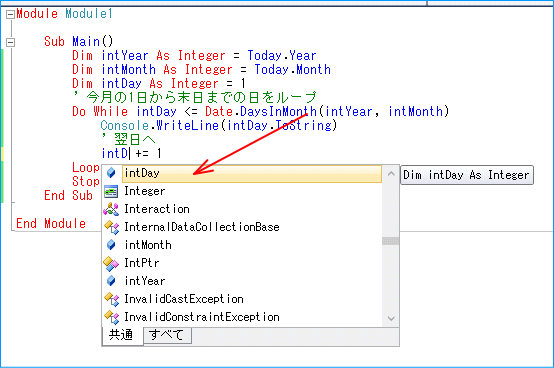This screenshot has height=368, width=554.
Task: Click the comment about 今月の1日から末日
Action: pyautogui.click(x=194, y=97)
